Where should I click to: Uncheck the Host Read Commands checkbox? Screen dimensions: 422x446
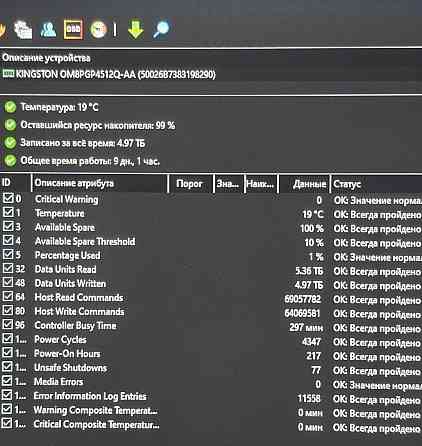(x=7, y=296)
